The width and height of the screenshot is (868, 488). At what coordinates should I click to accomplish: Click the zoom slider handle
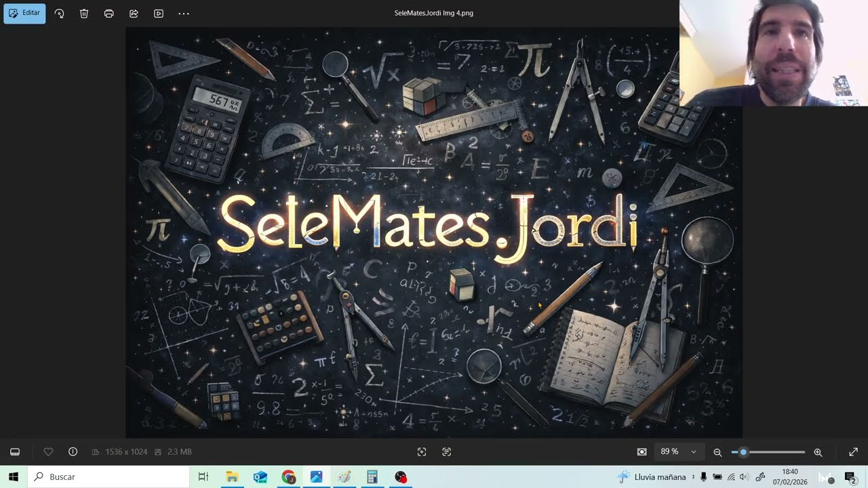(743, 452)
